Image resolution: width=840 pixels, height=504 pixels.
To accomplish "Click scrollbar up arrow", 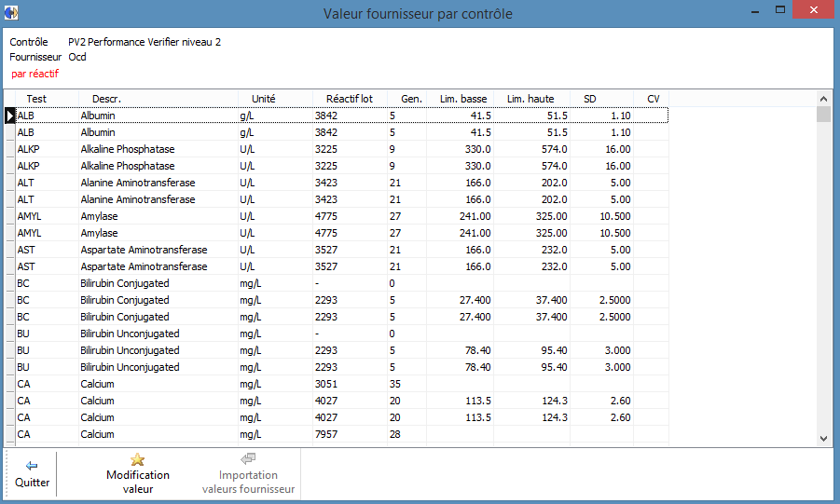I will [x=823, y=99].
